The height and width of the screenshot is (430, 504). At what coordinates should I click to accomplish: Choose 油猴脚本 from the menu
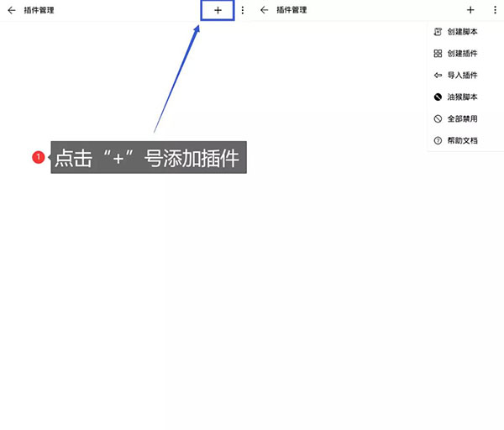point(465,97)
